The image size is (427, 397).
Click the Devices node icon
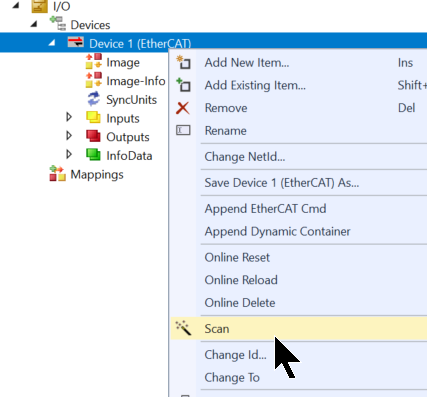tap(58, 24)
